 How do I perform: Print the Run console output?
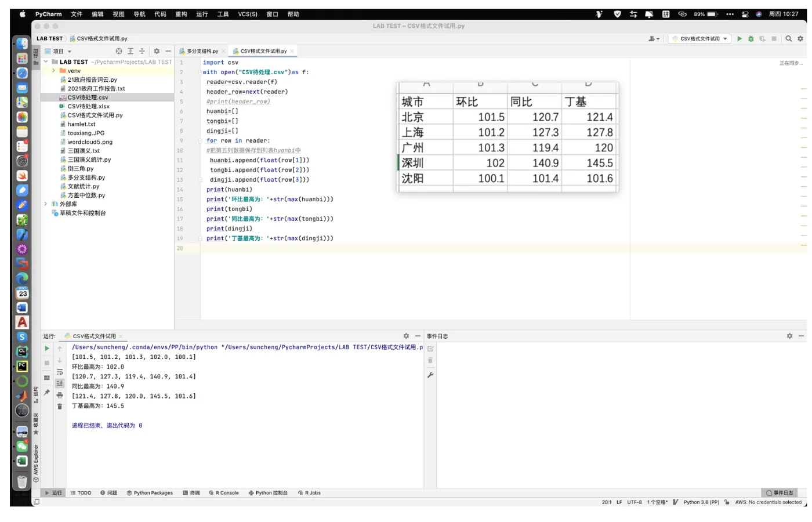pos(60,395)
